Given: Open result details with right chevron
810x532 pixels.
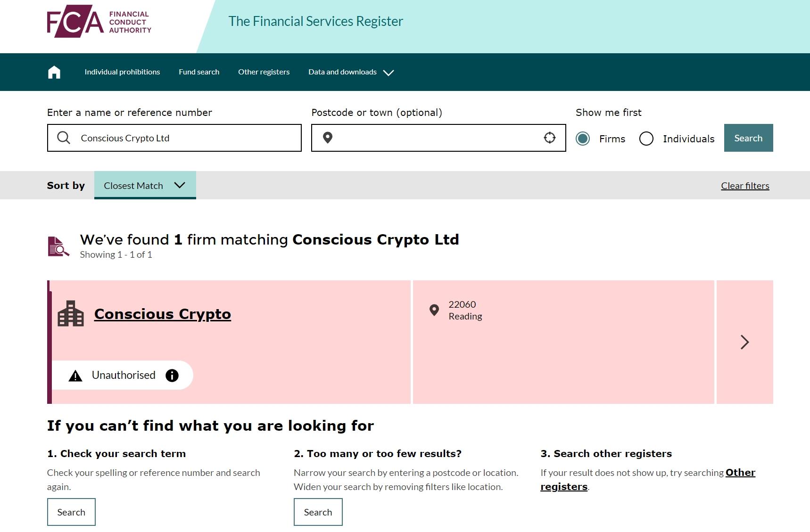Looking at the screenshot, I should 744,342.
